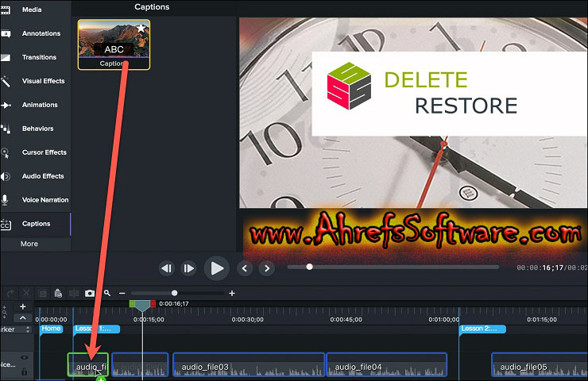Select the Annotations icon in sidebar

pos(6,33)
